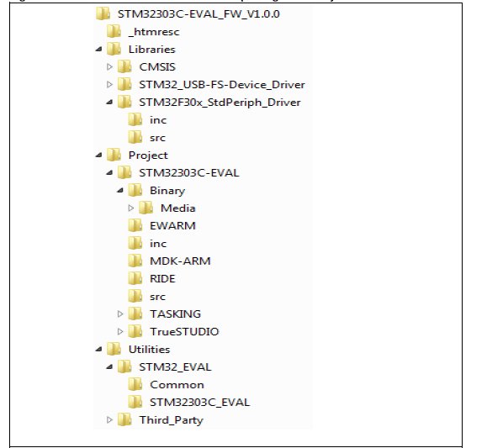The image size is (487, 448).
Task: Click the TrueSTUDIO folder icon
Action: pyautogui.click(x=135, y=331)
